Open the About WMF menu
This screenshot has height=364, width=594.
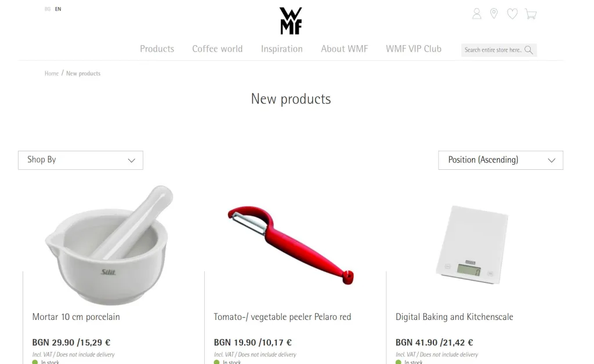click(345, 49)
